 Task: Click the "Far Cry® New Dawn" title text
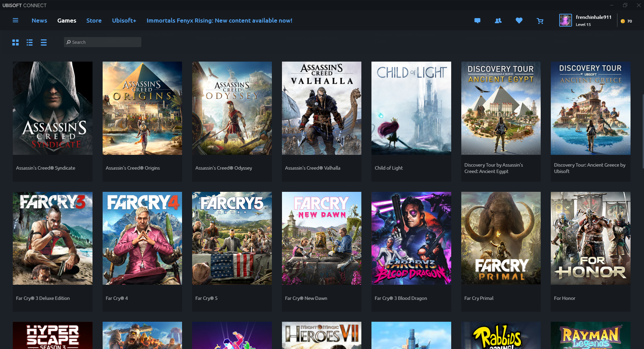coord(306,298)
